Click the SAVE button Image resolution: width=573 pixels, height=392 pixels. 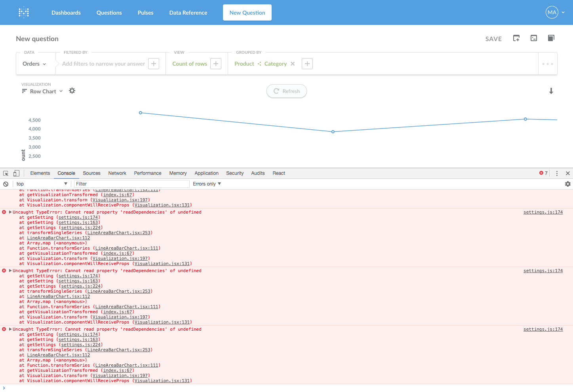point(493,39)
